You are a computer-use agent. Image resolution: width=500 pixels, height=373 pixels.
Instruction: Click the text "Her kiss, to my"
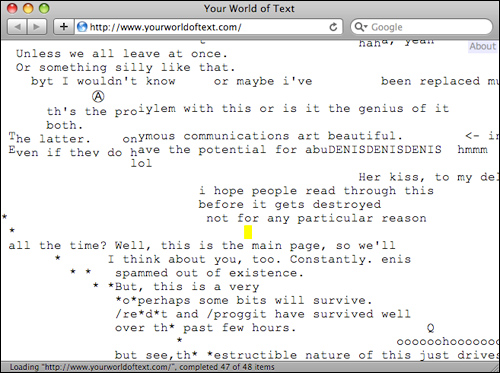(415, 177)
